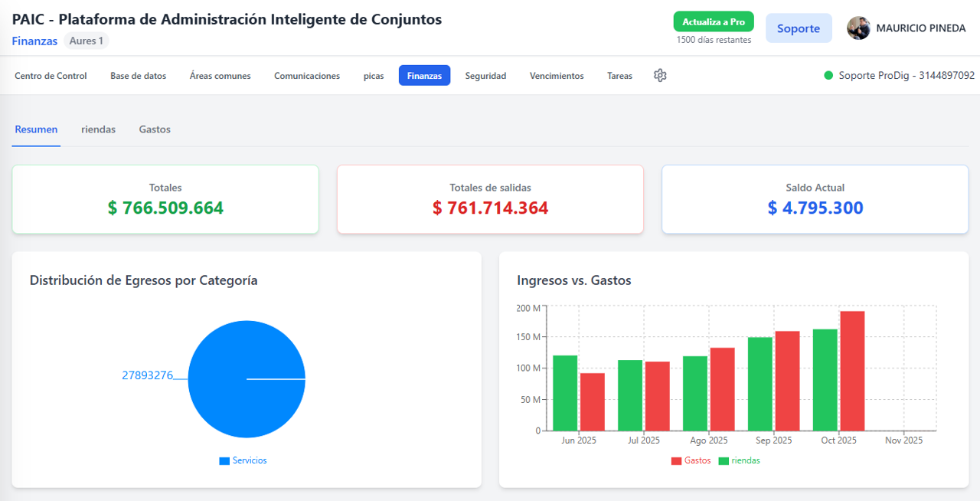
Task: Navigate to Áreas comunes
Action: 220,76
